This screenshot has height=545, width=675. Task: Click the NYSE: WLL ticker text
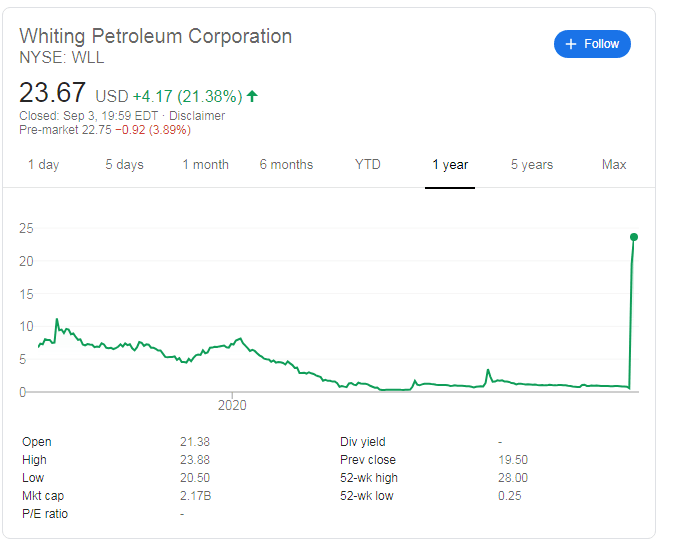tap(62, 57)
